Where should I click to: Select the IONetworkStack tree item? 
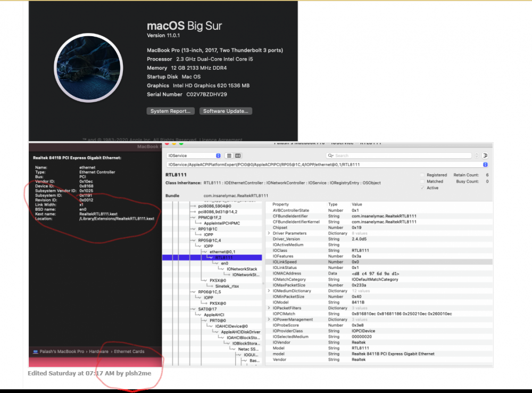pyautogui.click(x=242, y=269)
